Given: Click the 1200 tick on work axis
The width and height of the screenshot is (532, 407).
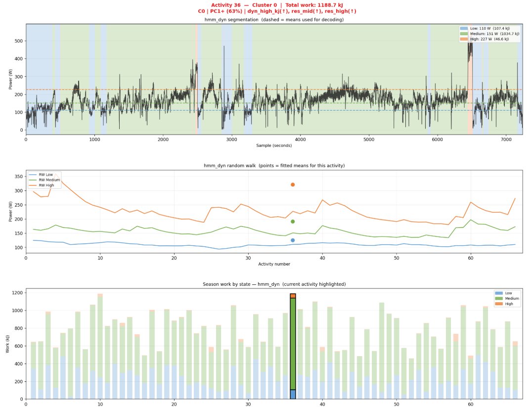Looking at the screenshot, I should coord(18,293).
